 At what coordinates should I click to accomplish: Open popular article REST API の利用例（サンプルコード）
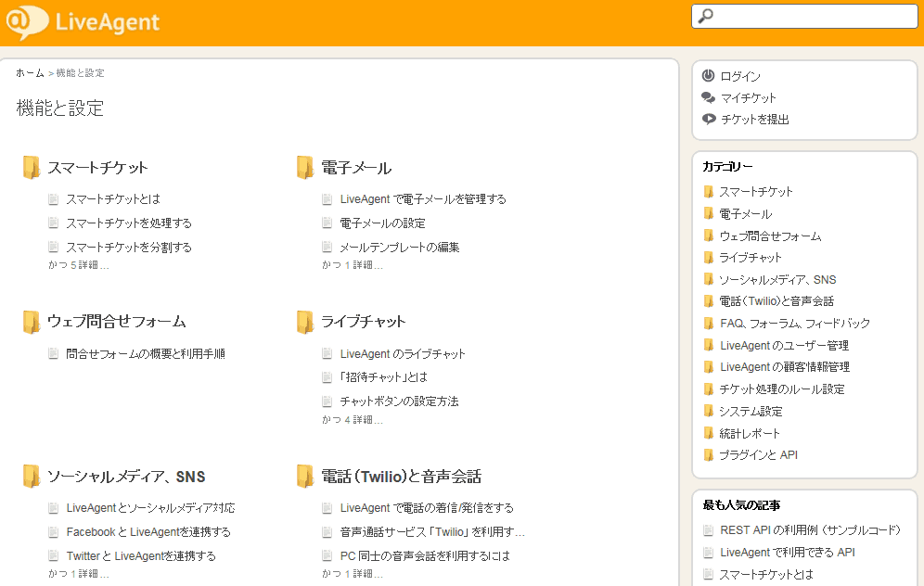pyautogui.click(x=810, y=530)
